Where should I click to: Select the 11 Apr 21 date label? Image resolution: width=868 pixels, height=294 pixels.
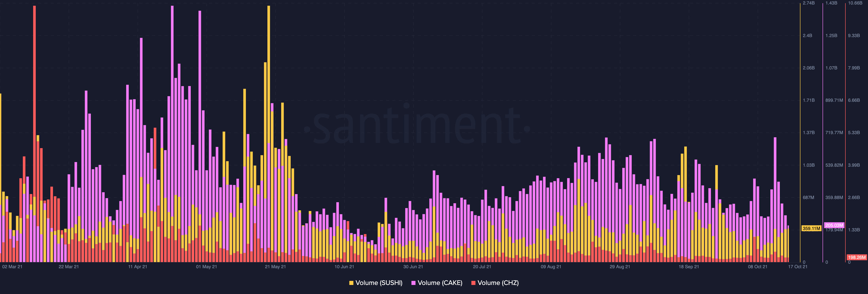[137, 267]
